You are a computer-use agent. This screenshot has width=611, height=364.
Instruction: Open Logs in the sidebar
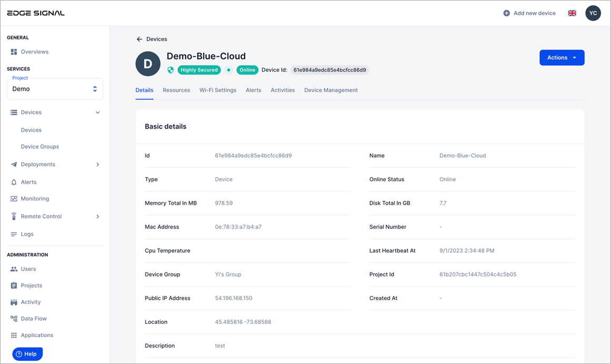[x=27, y=234]
